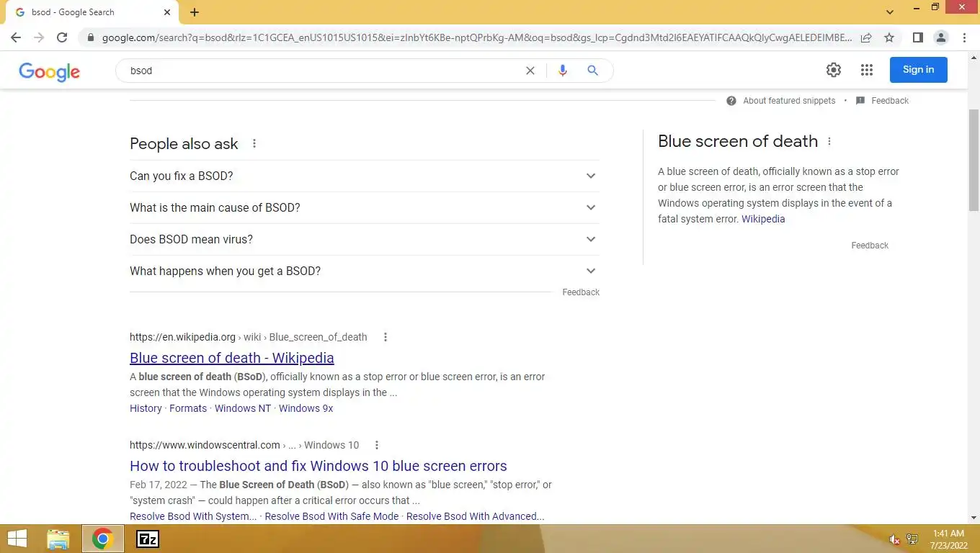This screenshot has width=980, height=553.
Task: Open Google settings gear
Action: coord(834,70)
